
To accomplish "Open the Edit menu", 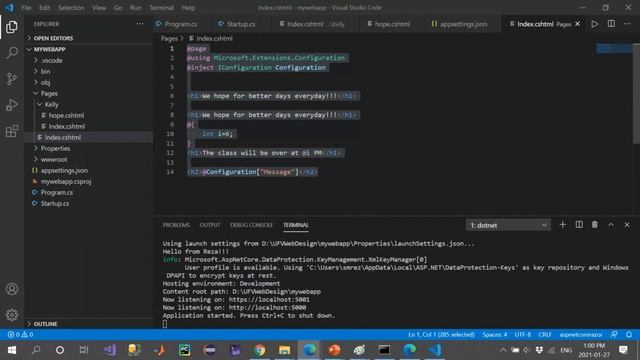I will [x=44, y=7].
